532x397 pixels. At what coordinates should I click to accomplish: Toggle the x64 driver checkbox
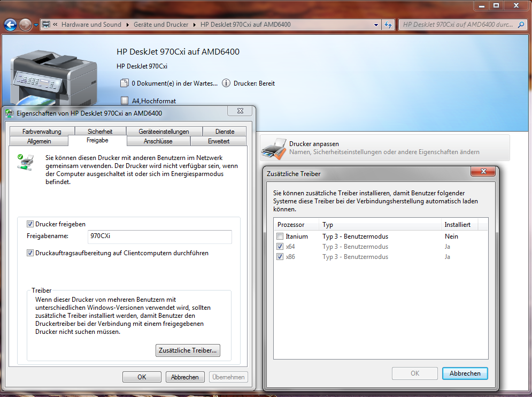click(x=280, y=247)
